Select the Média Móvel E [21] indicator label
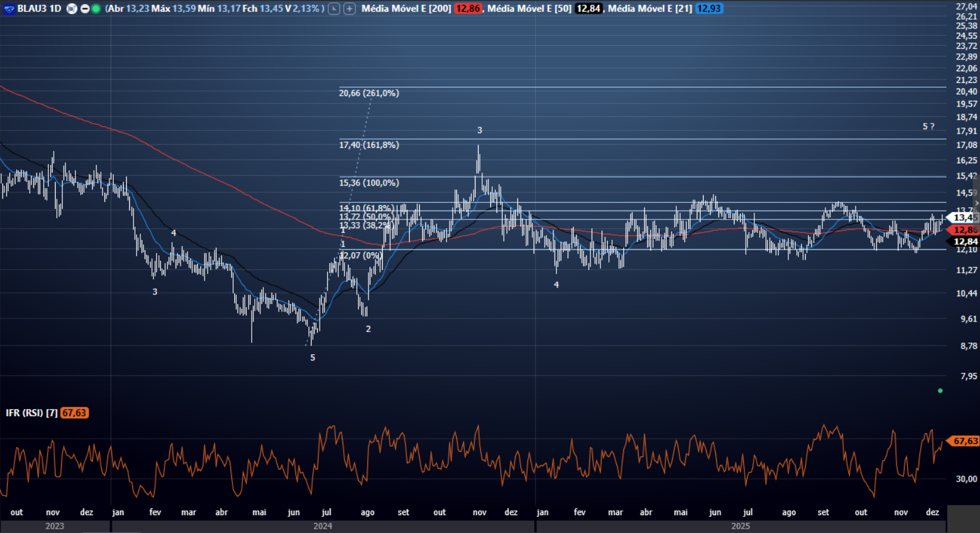The height and width of the screenshot is (533, 980). click(649, 9)
